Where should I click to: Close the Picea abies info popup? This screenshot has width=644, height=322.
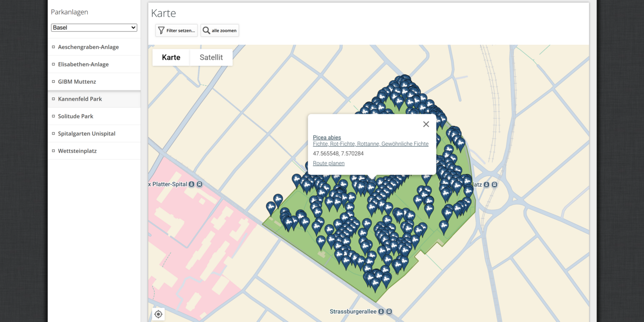click(426, 124)
